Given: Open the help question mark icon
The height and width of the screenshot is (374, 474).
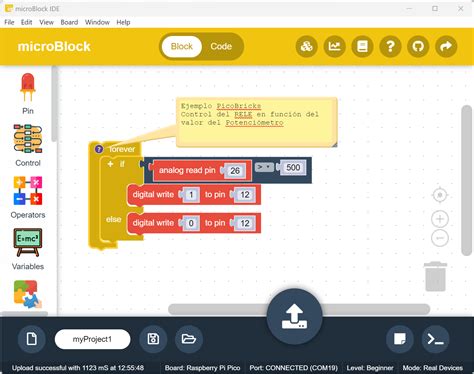Looking at the screenshot, I should click(390, 46).
